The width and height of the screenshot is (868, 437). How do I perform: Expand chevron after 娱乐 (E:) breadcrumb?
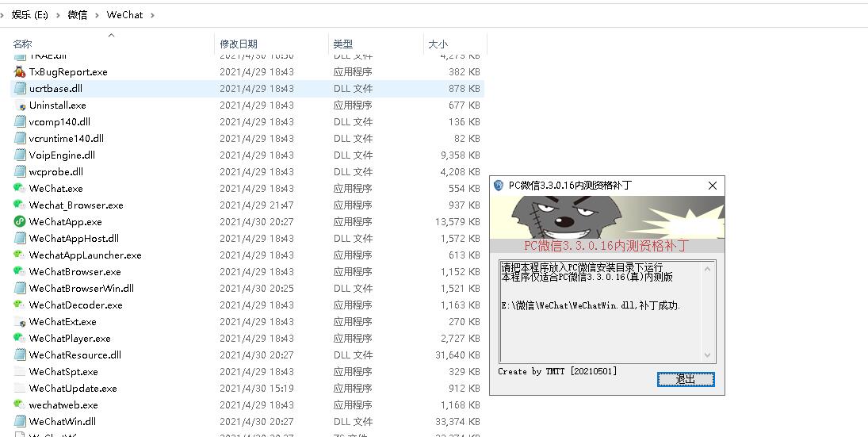(x=58, y=15)
